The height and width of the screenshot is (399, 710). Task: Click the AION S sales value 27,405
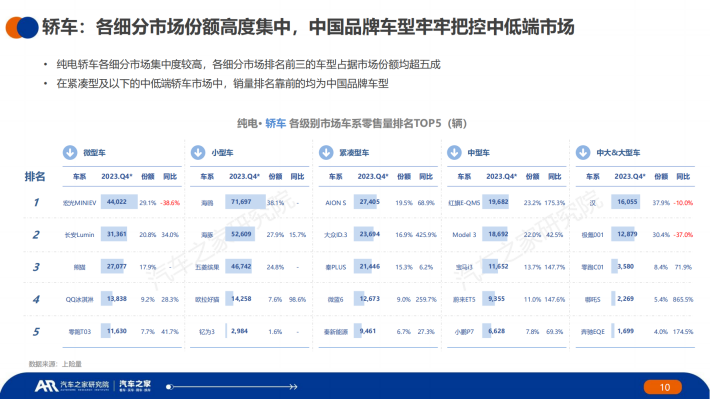tap(369, 202)
